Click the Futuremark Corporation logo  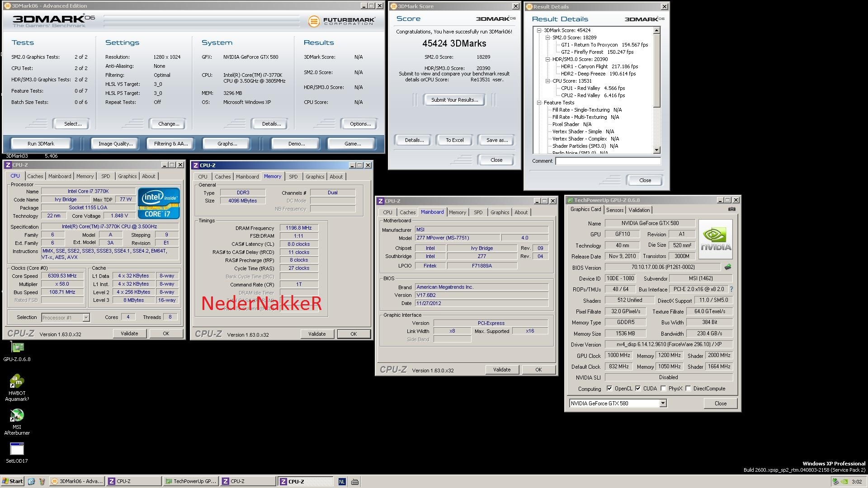(342, 21)
